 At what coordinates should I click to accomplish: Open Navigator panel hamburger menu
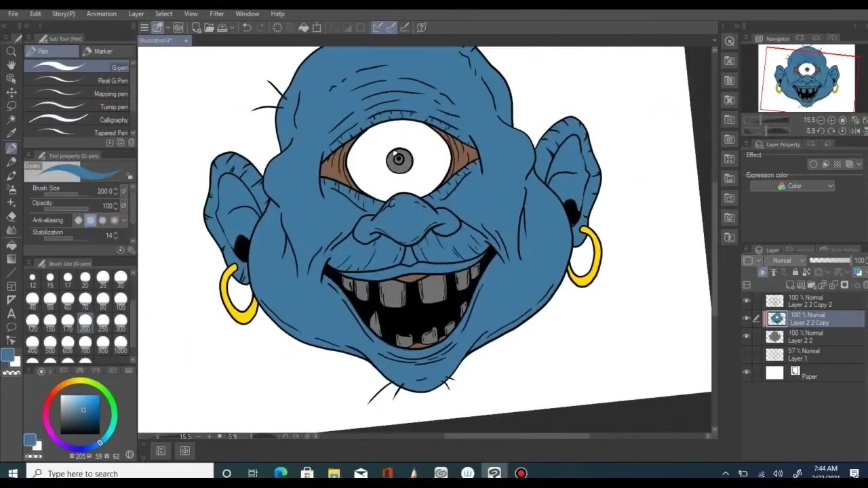click(746, 39)
